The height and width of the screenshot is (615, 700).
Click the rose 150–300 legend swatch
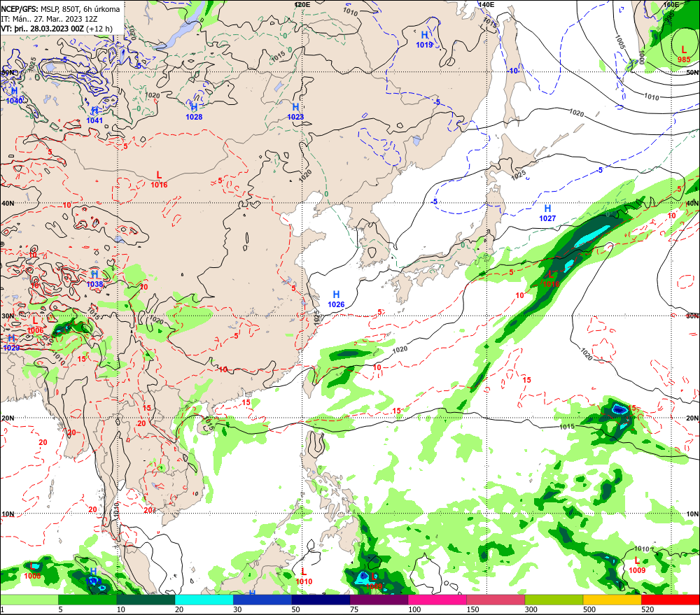(496, 600)
